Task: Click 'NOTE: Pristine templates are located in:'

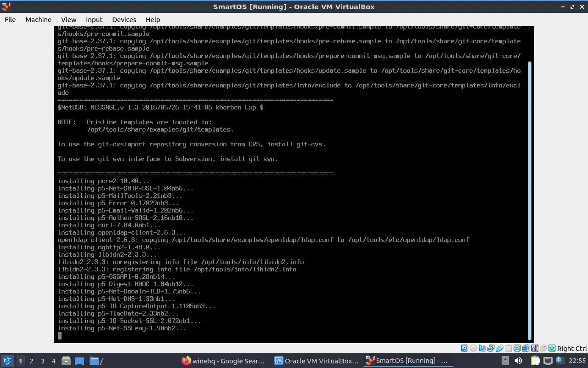Action: click(135, 122)
